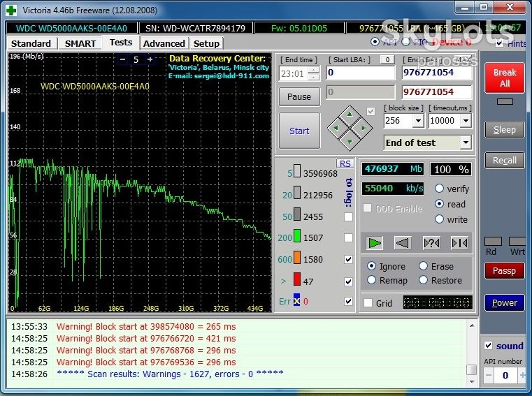Click the green cross Victoria title icon
This screenshot has height=396, width=532.
click(x=11, y=10)
